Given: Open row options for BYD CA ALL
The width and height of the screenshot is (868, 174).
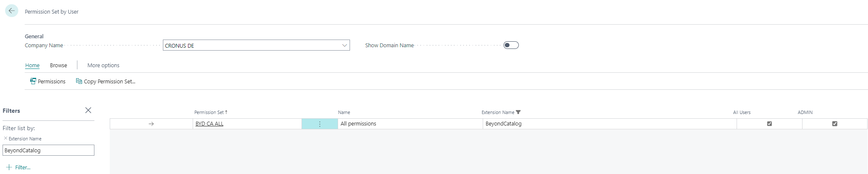Looking at the screenshot, I should 319,124.
